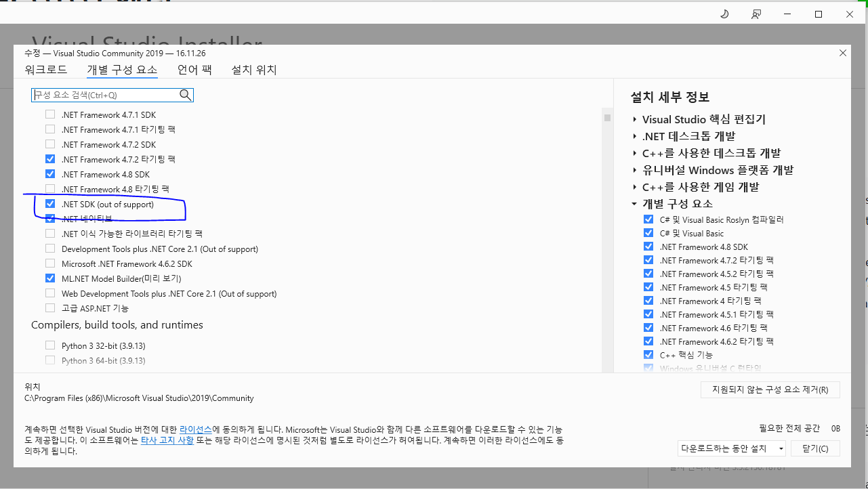The image size is (868, 489).
Task: Select the Compilers, build tools, and runtimes heading
Action: coord(117,325)
